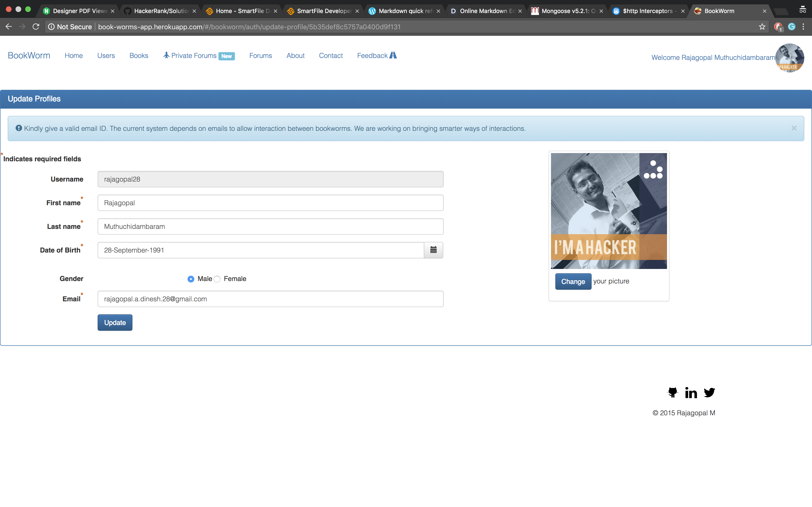
Task: Bookmark page with the star icon
Action: pyautogui.click(x=762, y=27)
